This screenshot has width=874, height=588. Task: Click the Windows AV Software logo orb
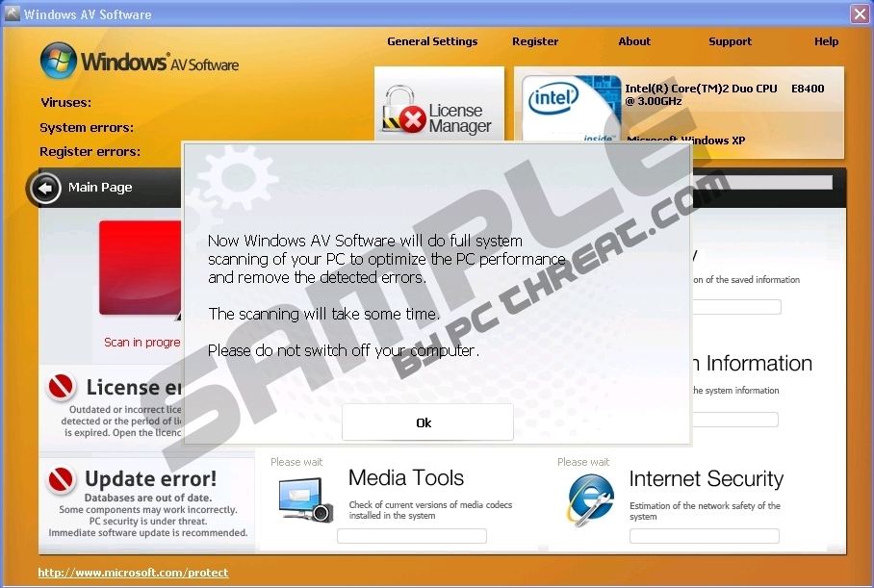[x=59, y=61]
